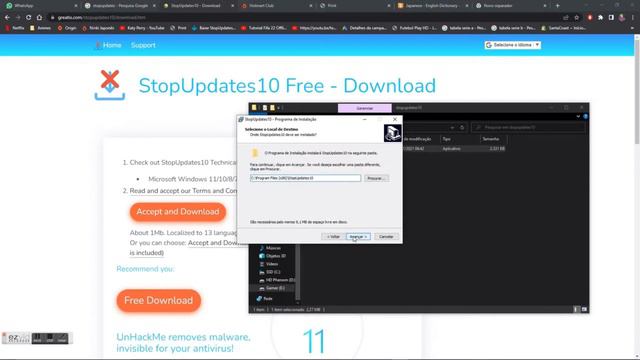Open the Selecione o idioma dropdown
This screenshot has height=360, width=640.
click(513, 45)
